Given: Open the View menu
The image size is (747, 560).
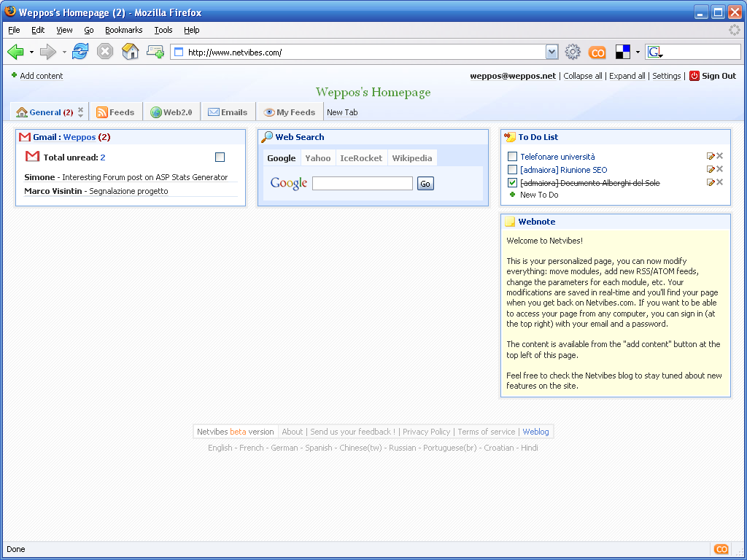Looking at the screenshot, I should tap(64, 30).
